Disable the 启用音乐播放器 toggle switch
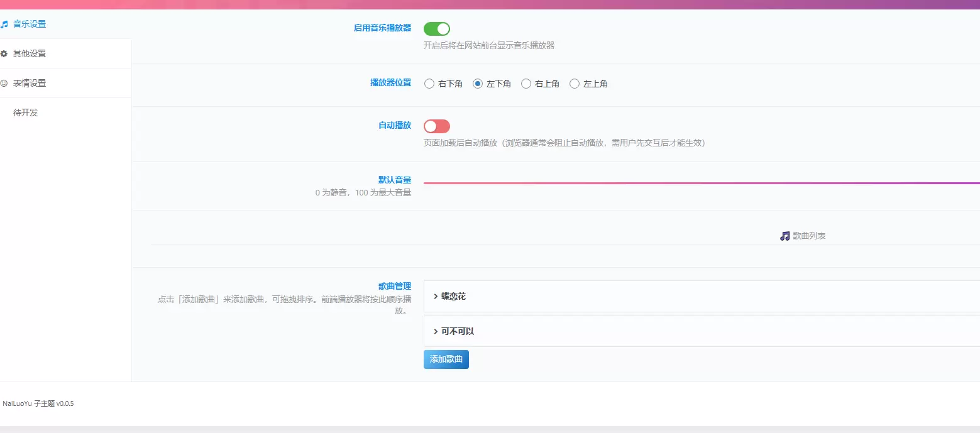The width and height of the screenshot is (980, 433). [437, 28]
